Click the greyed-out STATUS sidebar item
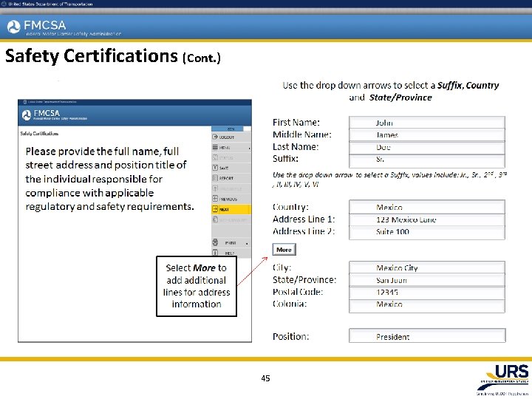Screen dimensions: 532x399 231,158
